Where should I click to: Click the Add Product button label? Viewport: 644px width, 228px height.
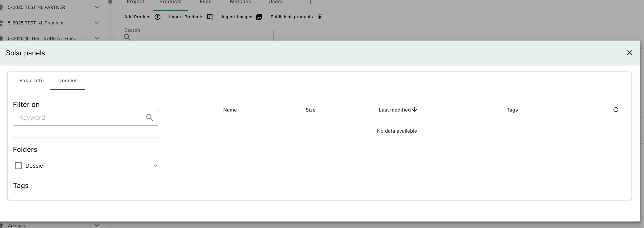point(138,17)
